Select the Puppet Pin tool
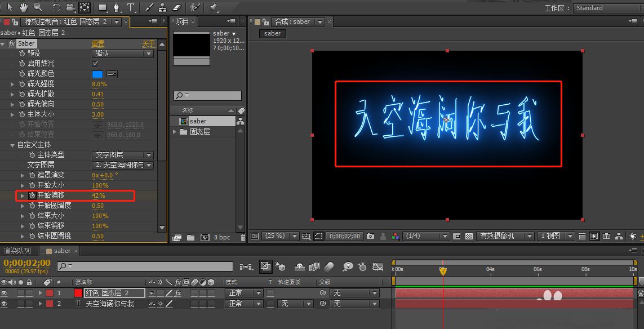 click(213, 7)
